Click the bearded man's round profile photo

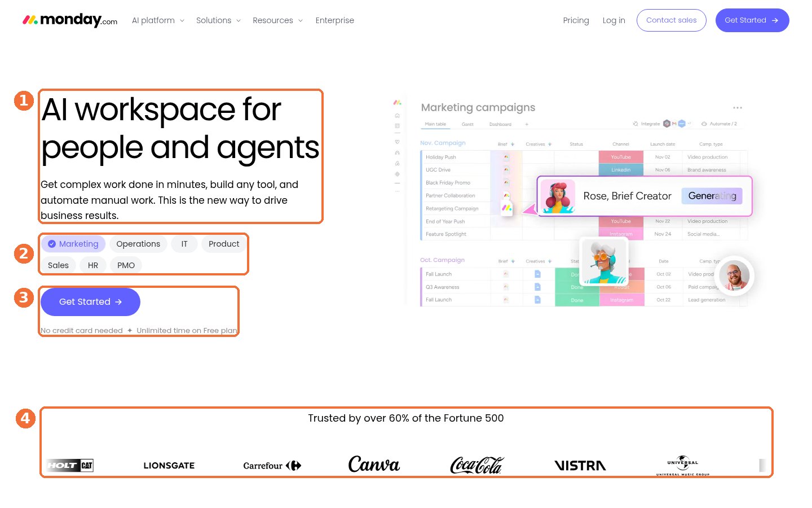(734, 276)
